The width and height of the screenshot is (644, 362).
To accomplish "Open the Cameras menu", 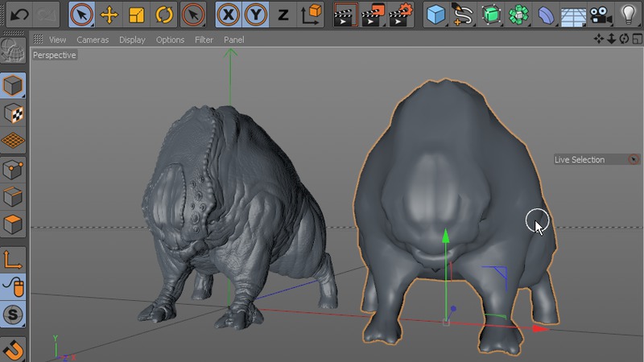I will click(x=93, y=39).
